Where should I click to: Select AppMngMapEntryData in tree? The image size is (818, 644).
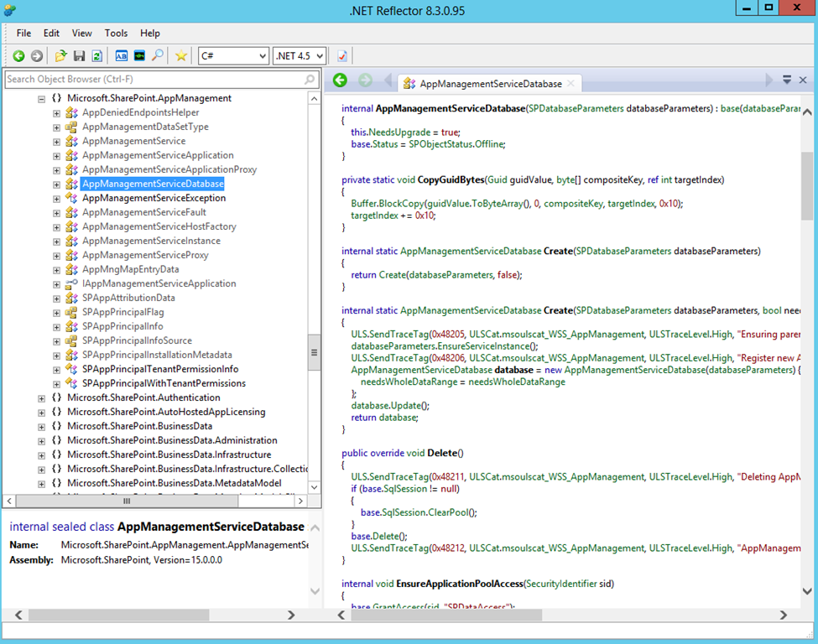(130, 269)
